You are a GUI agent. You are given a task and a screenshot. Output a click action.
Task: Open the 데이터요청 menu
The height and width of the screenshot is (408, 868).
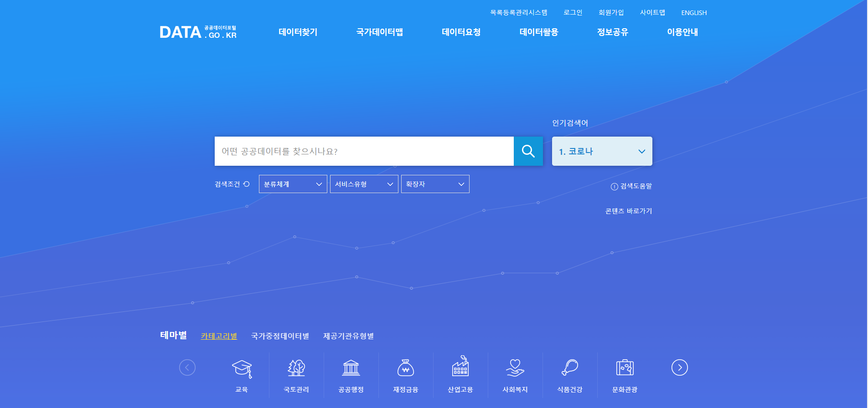tap(461, 32)
